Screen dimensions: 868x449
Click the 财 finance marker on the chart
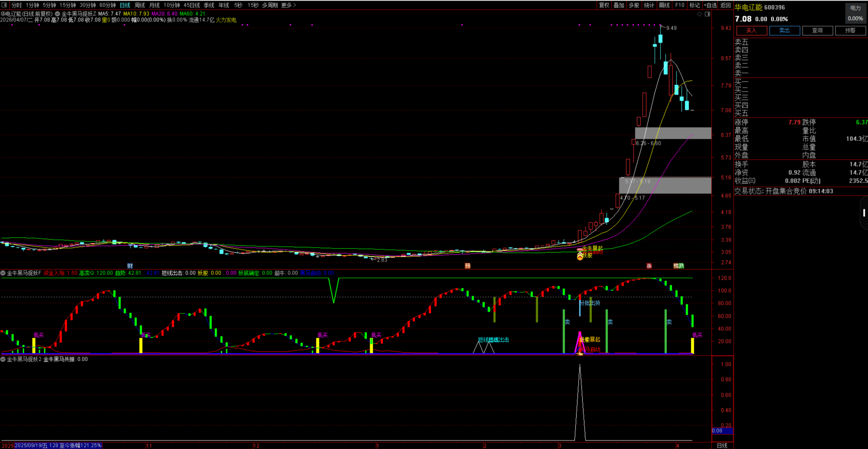(x=130, y=266)
